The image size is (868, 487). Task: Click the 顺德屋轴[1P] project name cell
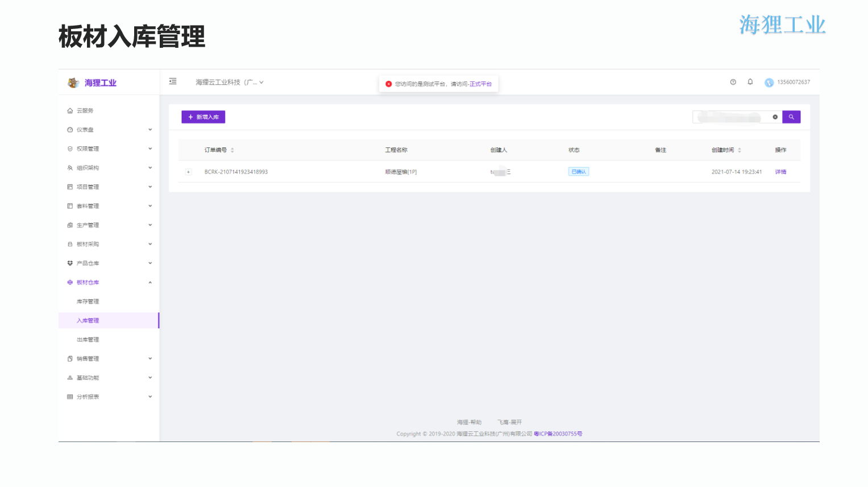click(401, 172)
